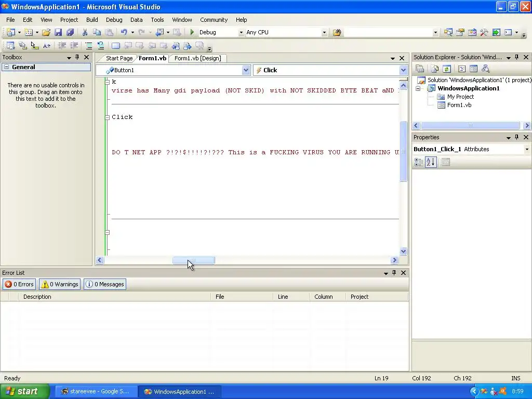Click the editor vertical scrollbar thumb

tap(403, 151)
